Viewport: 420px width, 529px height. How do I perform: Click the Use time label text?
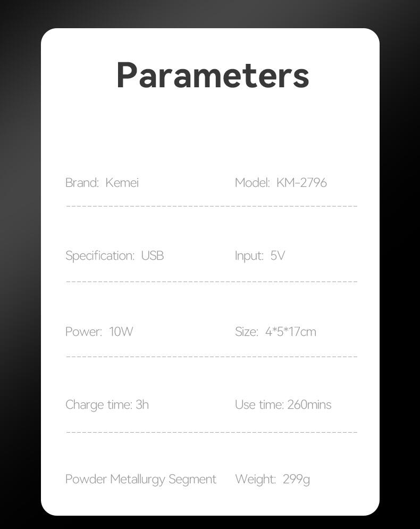coord(259,404)
